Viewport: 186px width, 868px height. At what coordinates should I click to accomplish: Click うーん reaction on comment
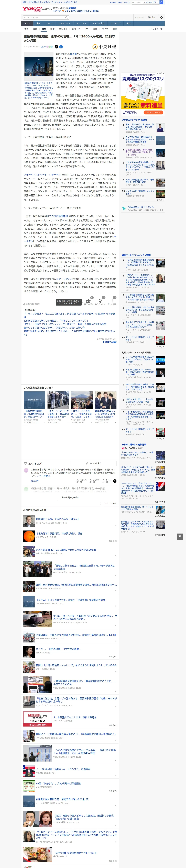pos(106,481)
